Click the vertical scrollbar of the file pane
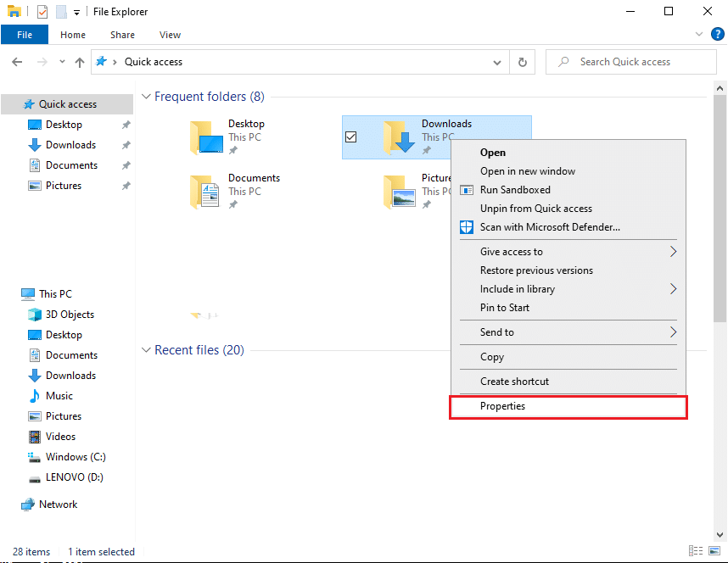The width and height of the screenshot is (728, 563). point(720,203)
